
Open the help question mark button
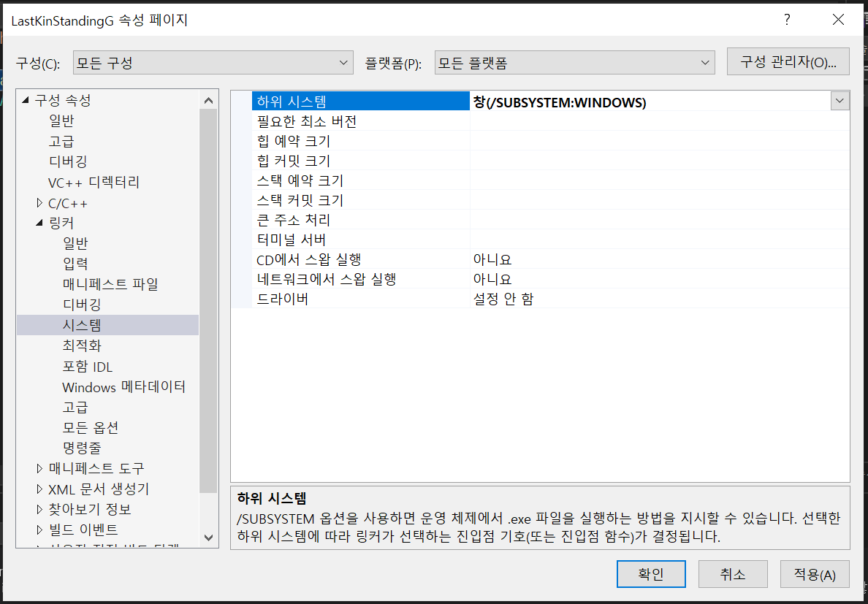pyautogui.click(x=787, y=20)
